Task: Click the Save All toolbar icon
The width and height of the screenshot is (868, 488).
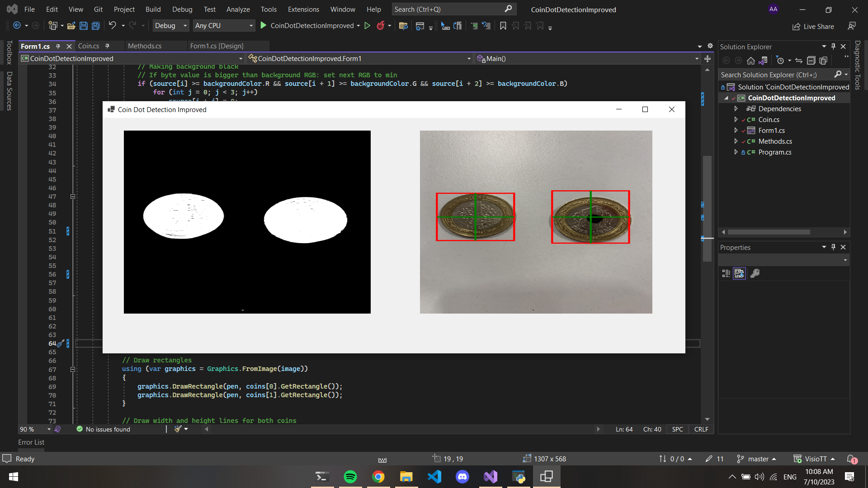Action: (x=95, y=26)
